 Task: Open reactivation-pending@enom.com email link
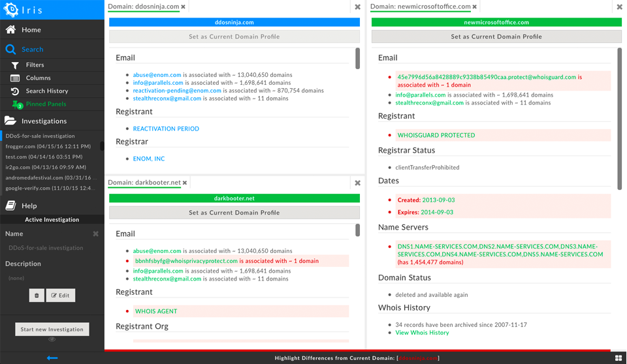point(177,90)
